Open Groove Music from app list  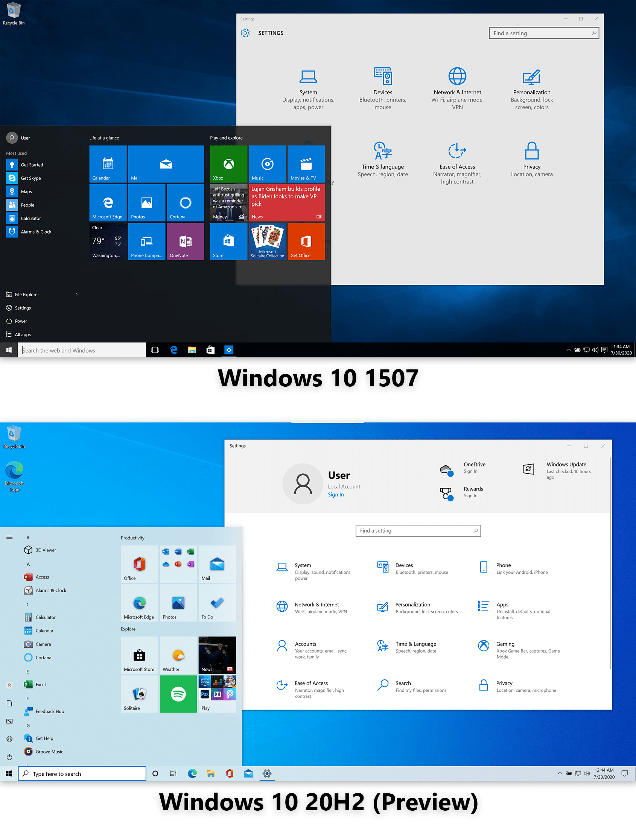pos(49,751)
